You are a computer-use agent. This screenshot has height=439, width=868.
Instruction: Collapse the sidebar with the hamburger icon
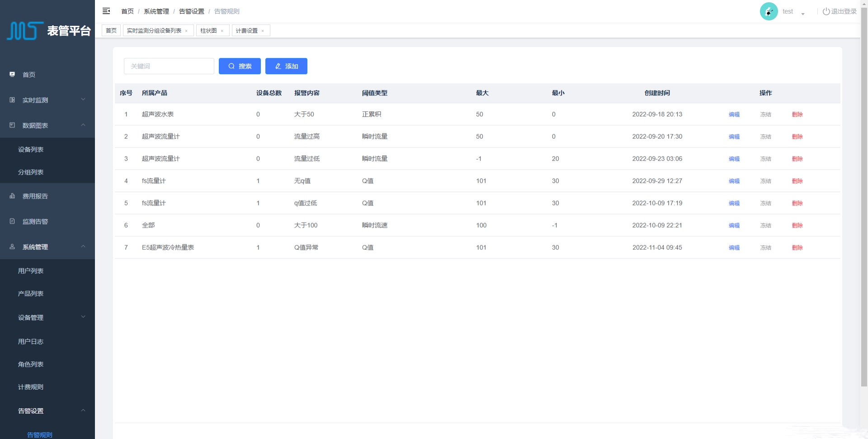pos(106,11)
